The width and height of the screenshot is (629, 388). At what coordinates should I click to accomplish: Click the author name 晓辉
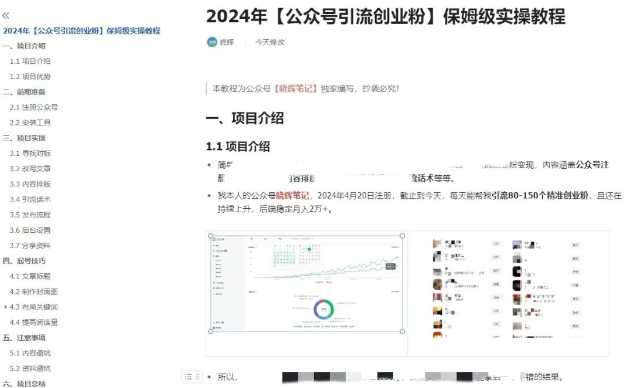(x=227, y=42)
